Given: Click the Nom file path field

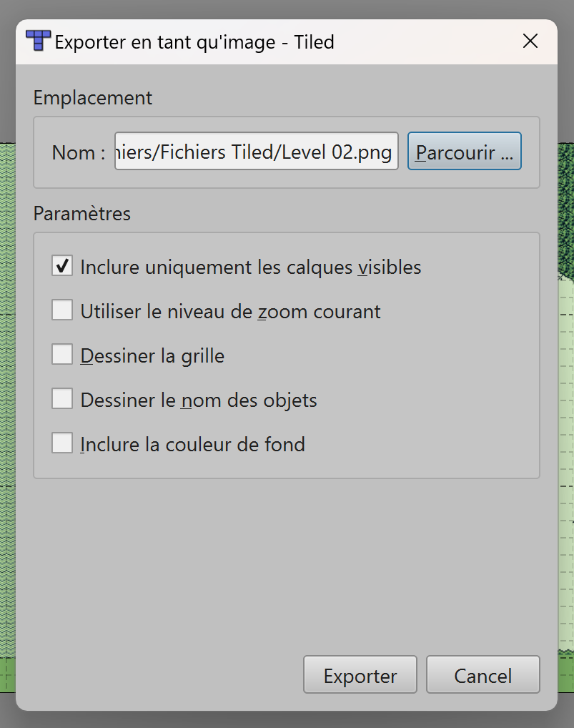Looking at the screenshot, I should [256, 152].
